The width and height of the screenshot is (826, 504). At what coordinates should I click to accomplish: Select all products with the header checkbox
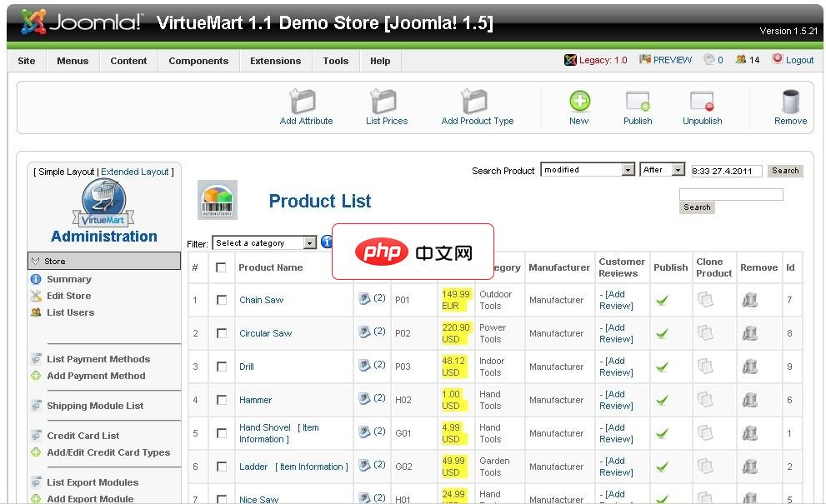click(x=223, y=267)
